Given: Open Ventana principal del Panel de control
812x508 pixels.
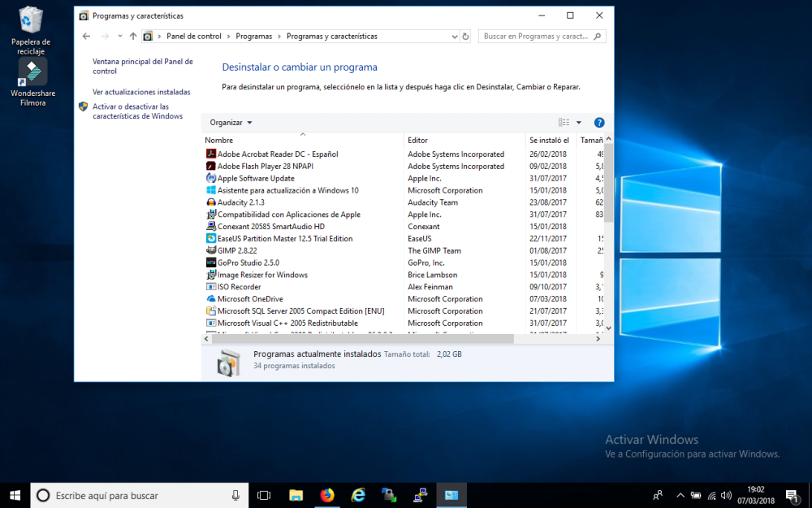Looking at the screenshot, I should [142, 67].
